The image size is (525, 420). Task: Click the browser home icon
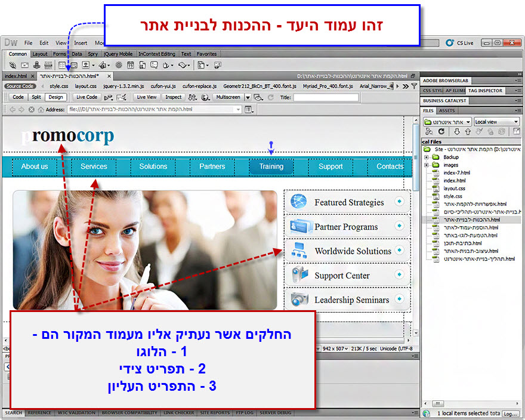(x=41, y=110)
